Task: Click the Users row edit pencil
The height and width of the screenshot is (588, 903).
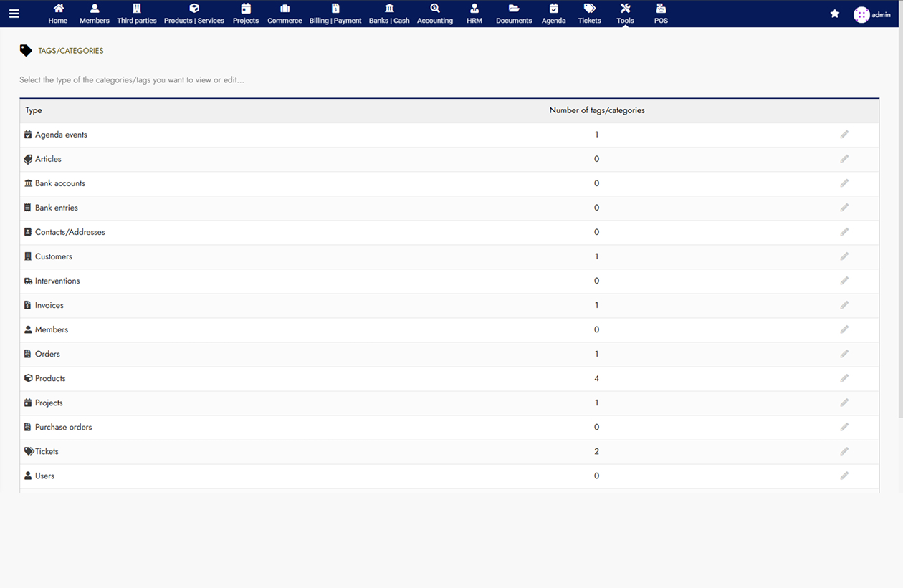Action: coord(844,476)
